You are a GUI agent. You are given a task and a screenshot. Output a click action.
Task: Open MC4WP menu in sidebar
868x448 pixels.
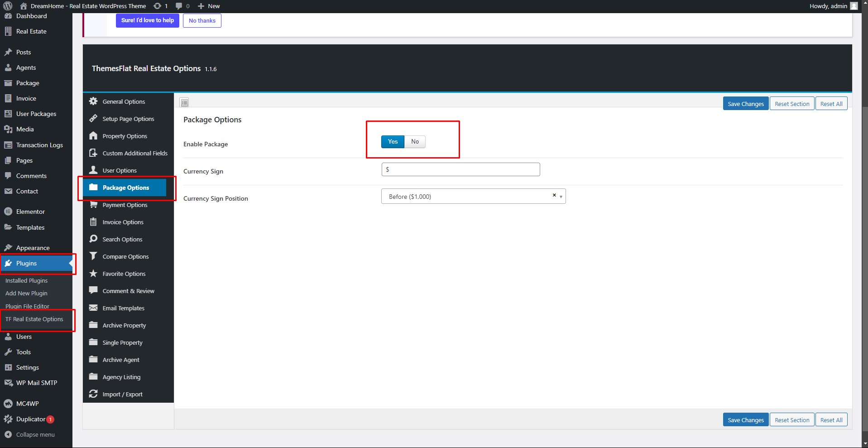point(36,404)
